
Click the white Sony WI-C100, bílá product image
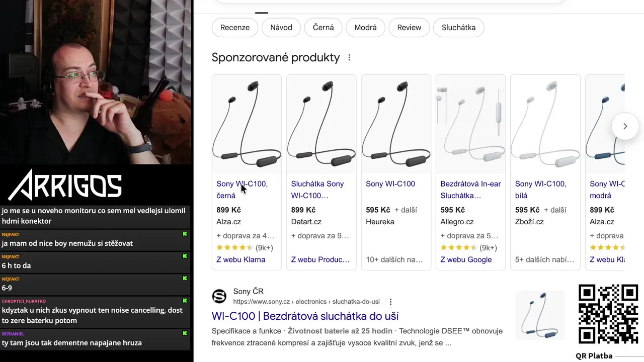tap(545, 124)
